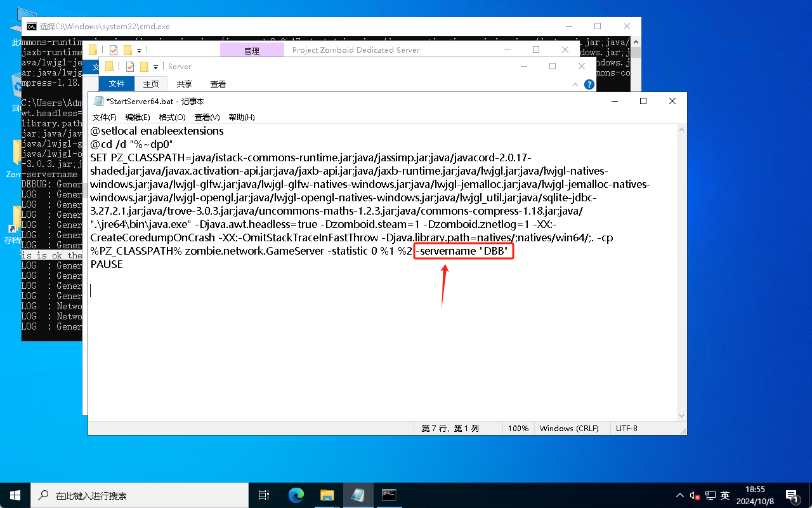Show hidden system tray icons
The height and width of the screenshot is (508, 812).
click(681, 495)
